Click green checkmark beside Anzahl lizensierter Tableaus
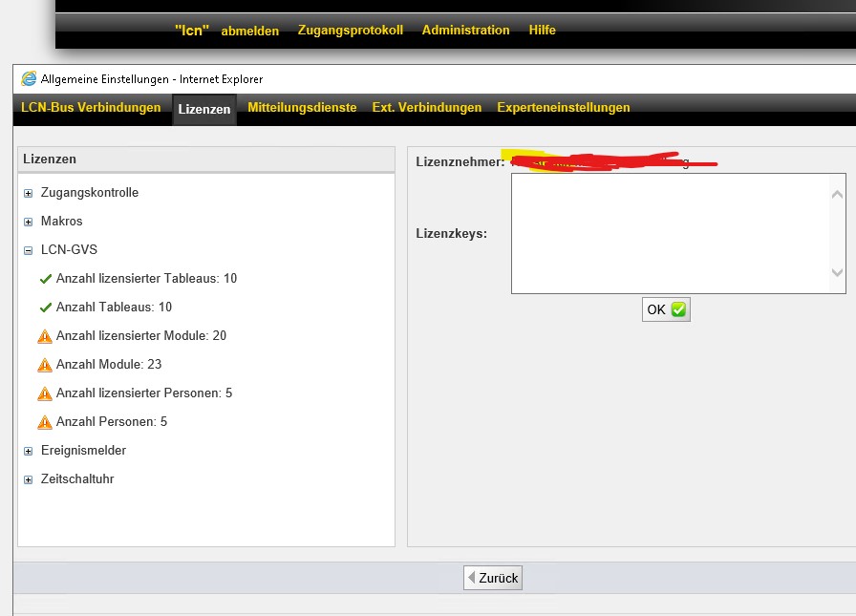Screen dimensions: 856x616 pos(45,279)
